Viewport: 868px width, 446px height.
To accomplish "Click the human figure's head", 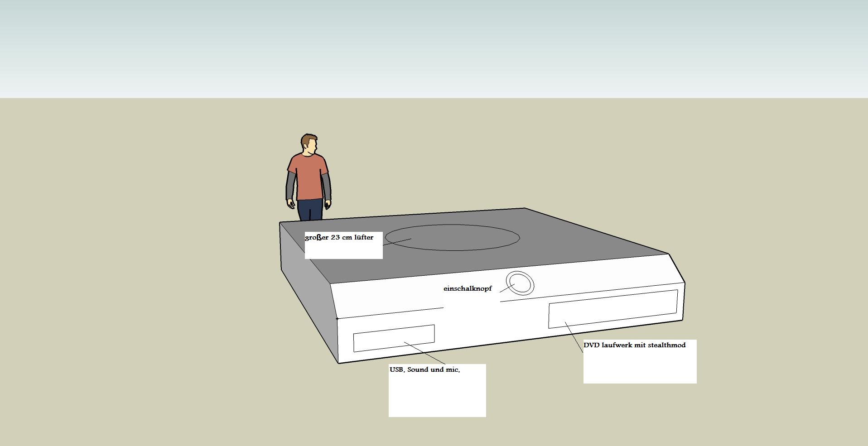I will [309, 144].
